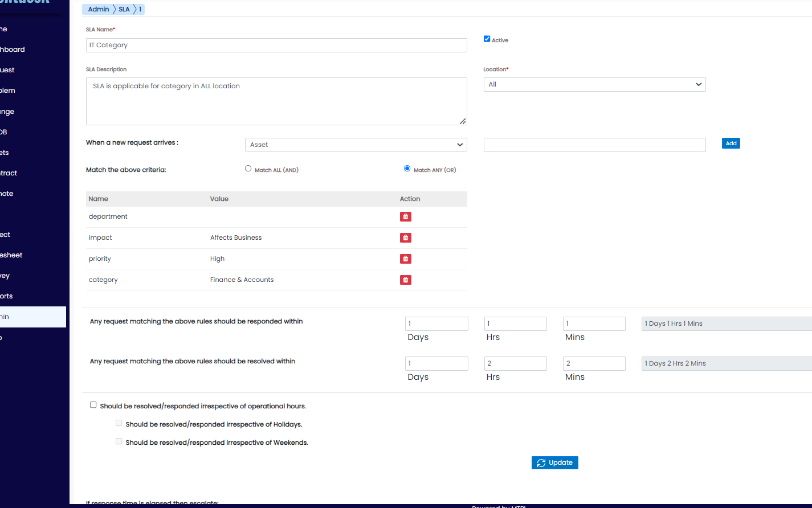
Task: Click the response Days field
Action: coord(436,323)
